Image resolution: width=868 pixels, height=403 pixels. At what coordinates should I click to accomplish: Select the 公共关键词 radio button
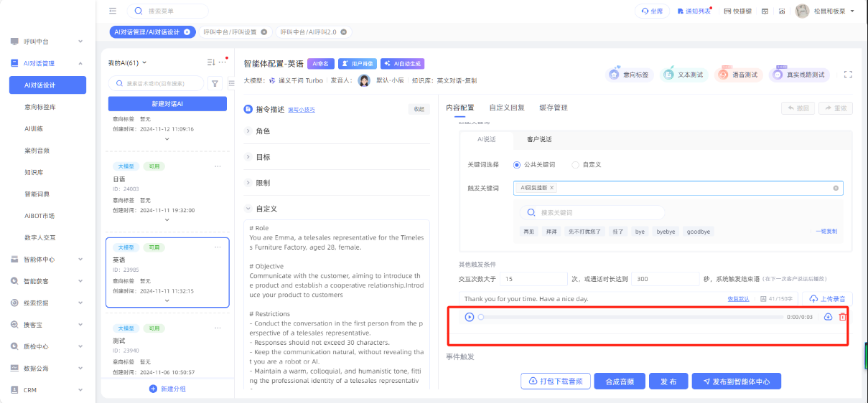coord(517,165)
